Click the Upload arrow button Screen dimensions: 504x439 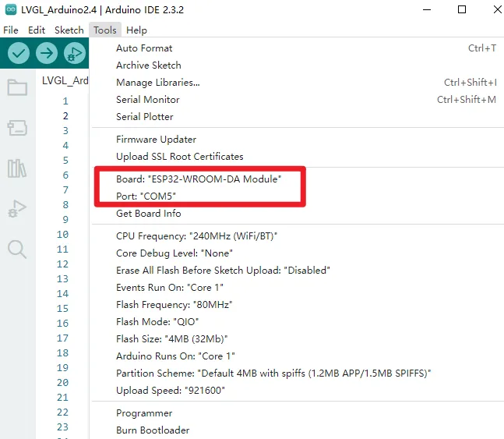47,53
